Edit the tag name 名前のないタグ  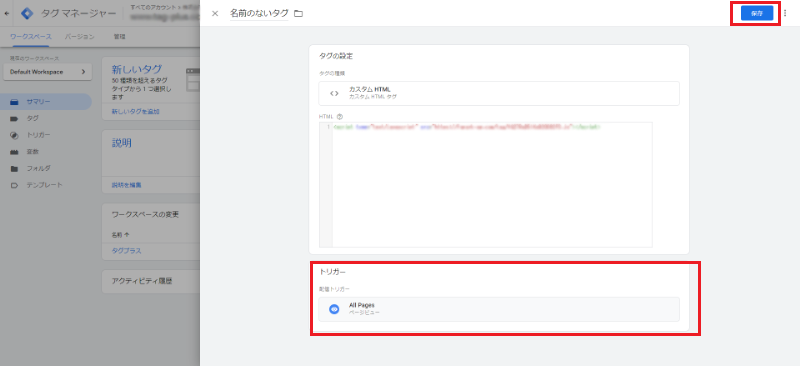(x=259, y=13)
